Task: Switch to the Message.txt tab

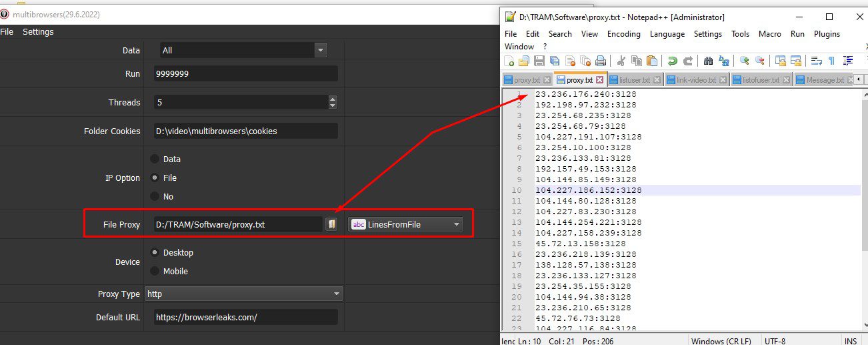Action: point(825,80)
